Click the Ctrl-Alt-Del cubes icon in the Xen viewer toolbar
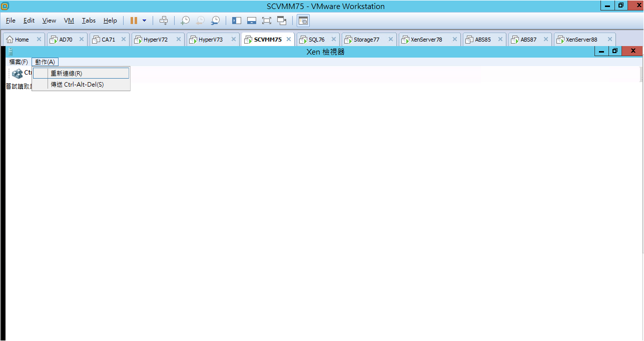This screenshot has height=341, width=644. point(18,74)
